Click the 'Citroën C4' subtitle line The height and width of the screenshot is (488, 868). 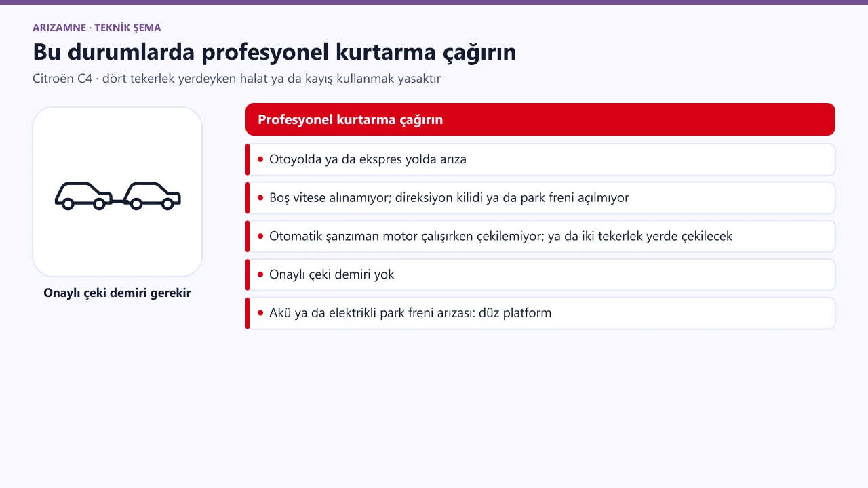click(237, 79)
